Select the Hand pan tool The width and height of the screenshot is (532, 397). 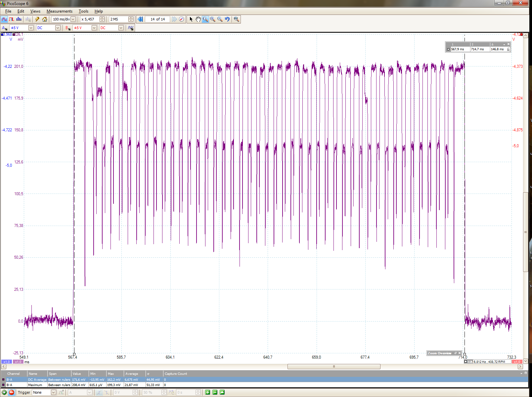[198, 19]
